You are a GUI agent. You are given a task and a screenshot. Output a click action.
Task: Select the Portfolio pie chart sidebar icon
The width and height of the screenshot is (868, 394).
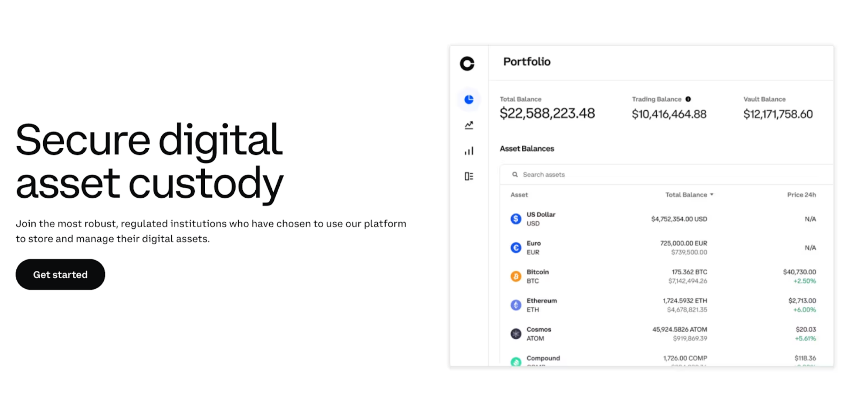coord(469,99)
